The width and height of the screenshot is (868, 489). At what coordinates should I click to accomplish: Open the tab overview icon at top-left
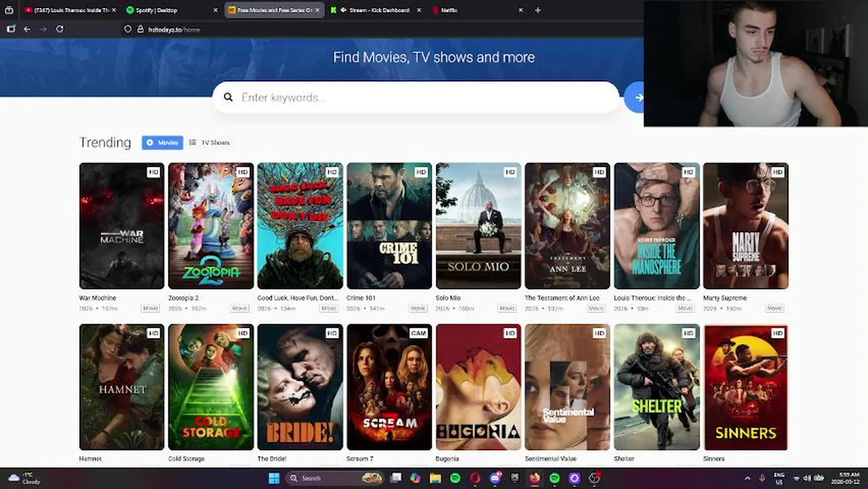(x=10, y=10)
